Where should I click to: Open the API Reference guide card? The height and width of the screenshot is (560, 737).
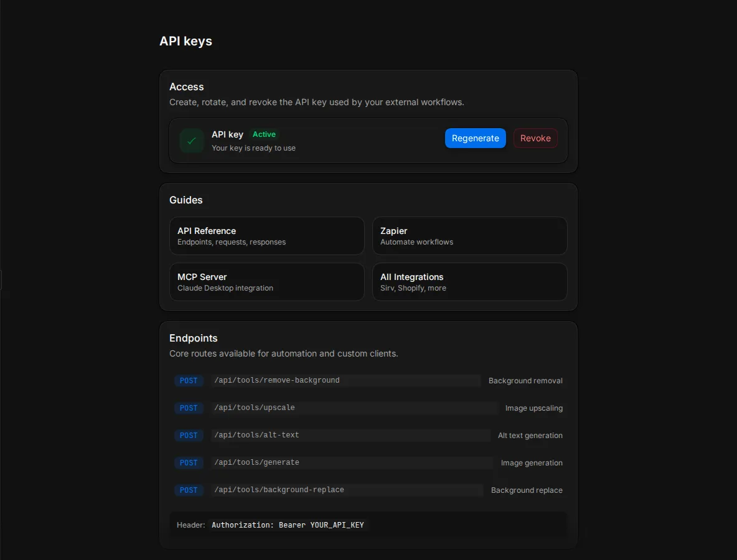pos(266,236)
